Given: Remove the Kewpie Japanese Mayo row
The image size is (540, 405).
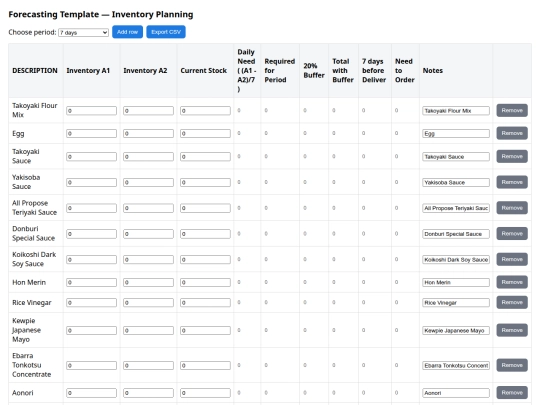Looking at the screenshot, I should (512, 330).
